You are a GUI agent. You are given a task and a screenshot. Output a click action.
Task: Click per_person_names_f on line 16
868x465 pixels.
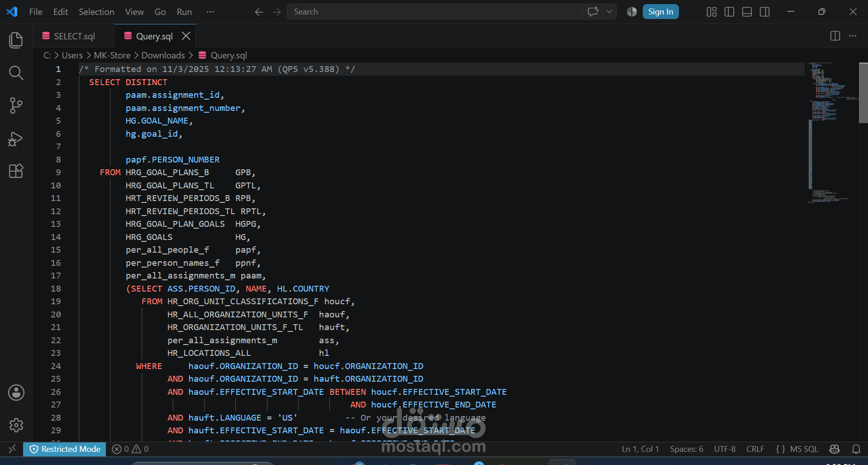172,263
